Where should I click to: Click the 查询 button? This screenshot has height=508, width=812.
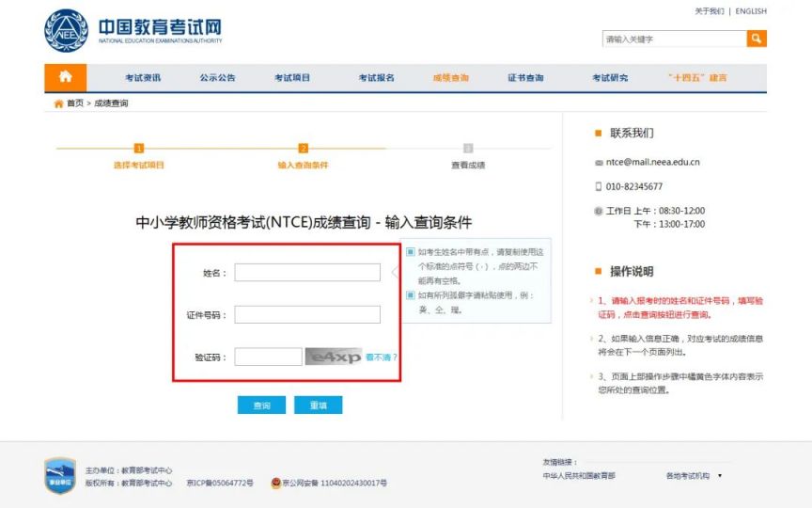coord(261,405)
